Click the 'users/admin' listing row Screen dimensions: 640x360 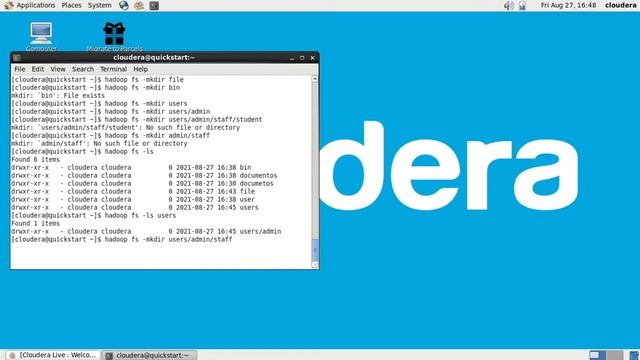pos(146,231)
